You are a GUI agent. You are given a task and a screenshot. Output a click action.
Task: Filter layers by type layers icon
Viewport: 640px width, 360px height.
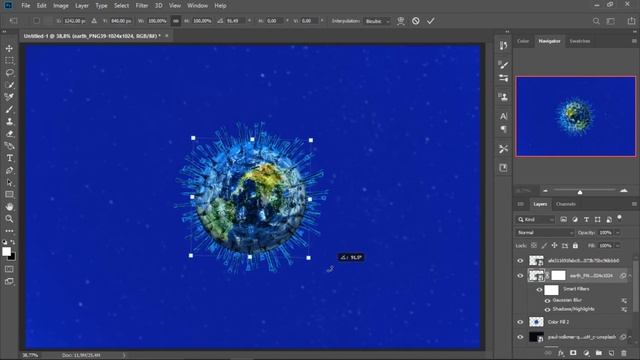(587, 220)
